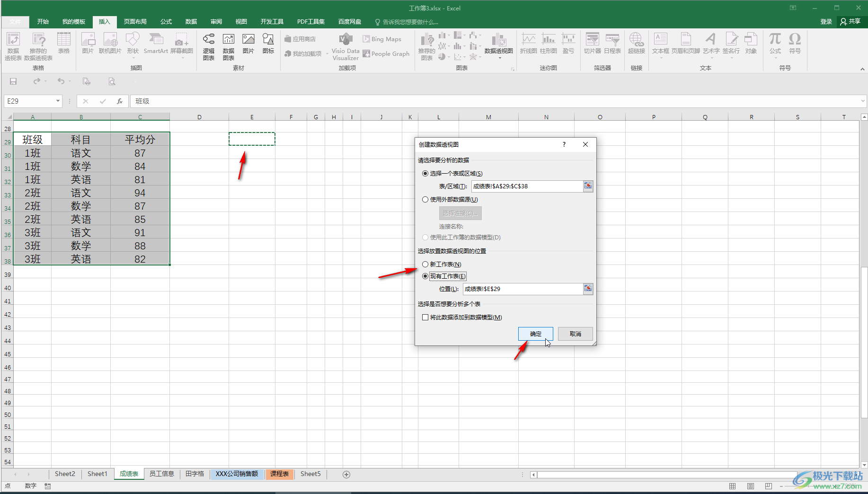The width and height of the screenshot is (868, 494).
Task: Expand the Name Box dropdown
Action: point(58,101)
